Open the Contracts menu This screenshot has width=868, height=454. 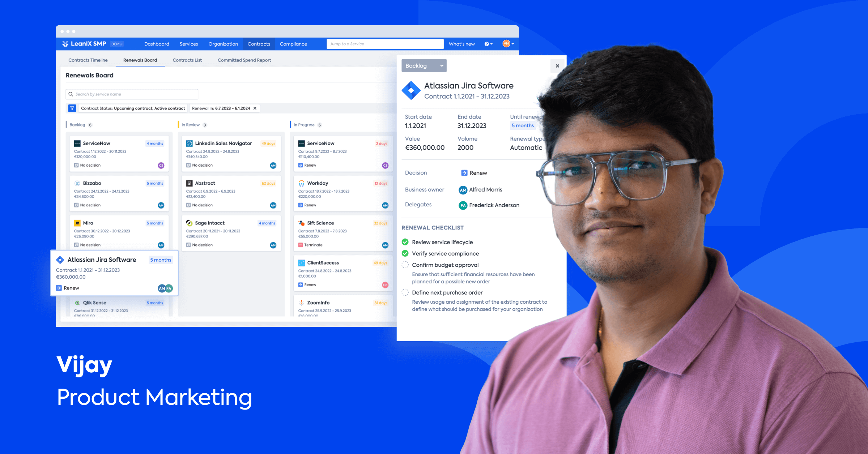259,44
